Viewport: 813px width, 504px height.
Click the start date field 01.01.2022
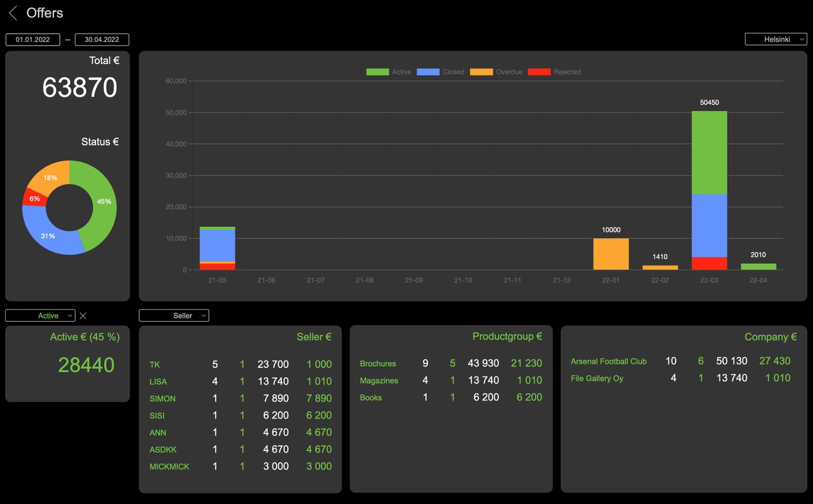pos(33,39)
